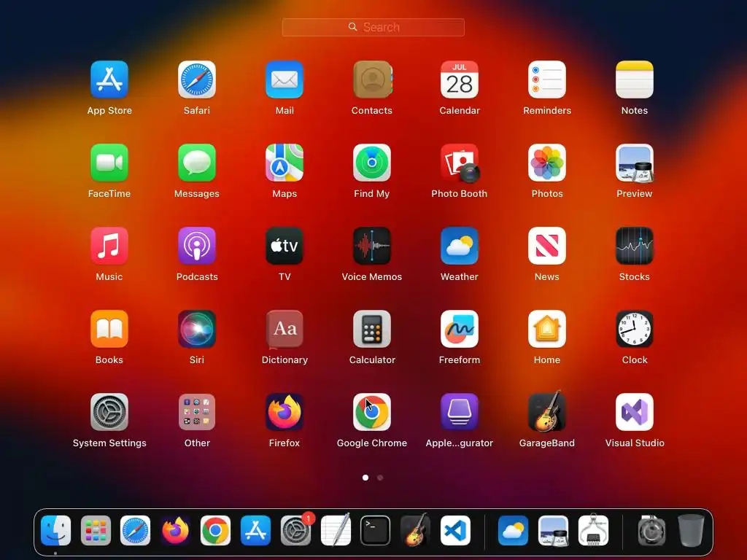The image size is (747, 560).
Task: Open System Information in the Dock
Action: pyautogui.click(x=593, y=529)
